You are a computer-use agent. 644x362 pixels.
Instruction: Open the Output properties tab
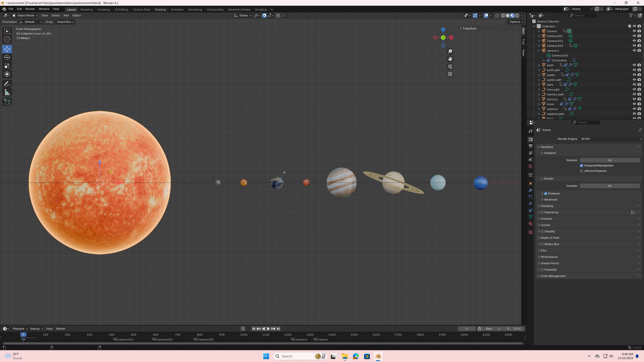point(530,146)
